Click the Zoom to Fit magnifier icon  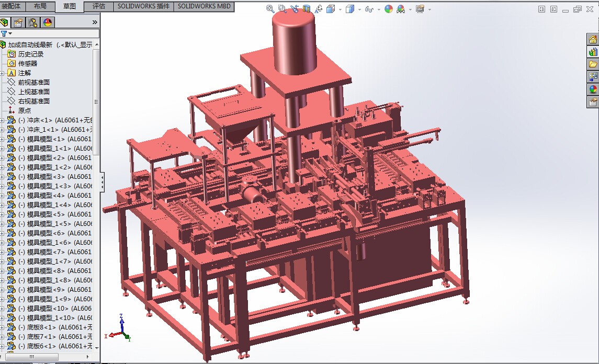click(x=270, y=9)
